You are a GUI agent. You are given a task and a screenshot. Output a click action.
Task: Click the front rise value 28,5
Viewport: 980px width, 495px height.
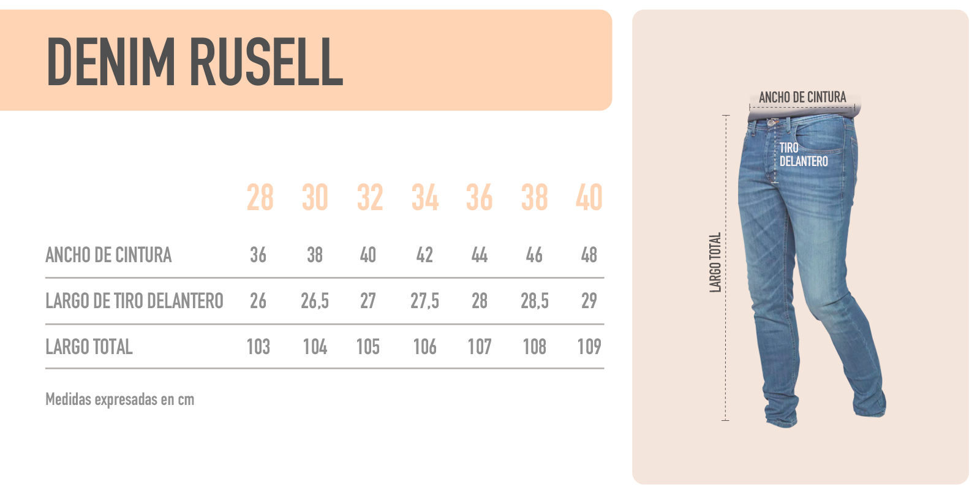(535, 301)
